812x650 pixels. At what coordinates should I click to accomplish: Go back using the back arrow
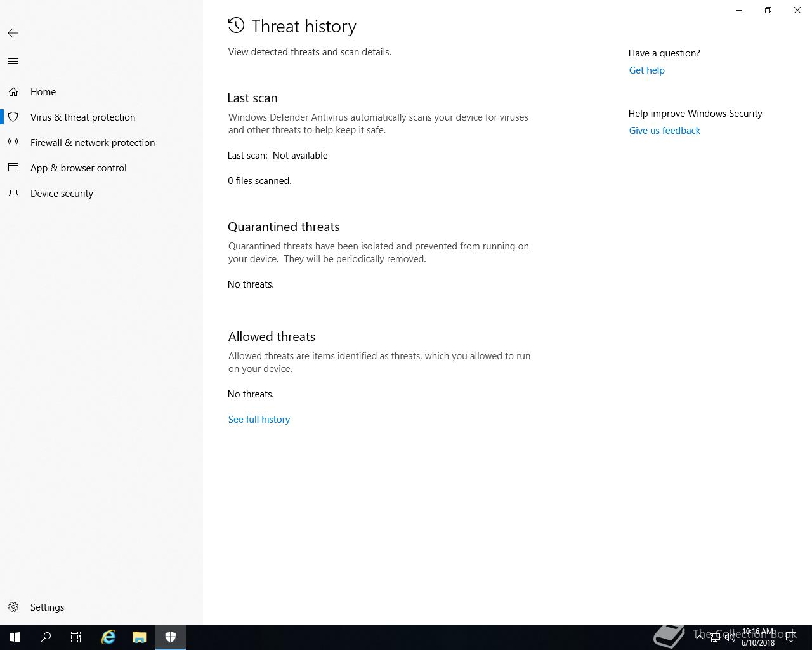[x=13, y=33]
